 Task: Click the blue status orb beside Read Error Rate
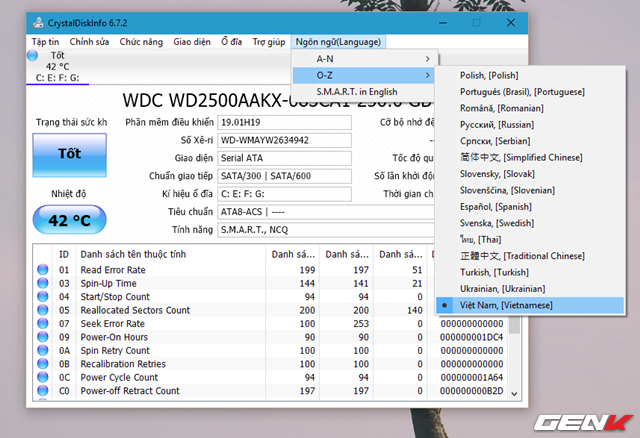point(43,270)
